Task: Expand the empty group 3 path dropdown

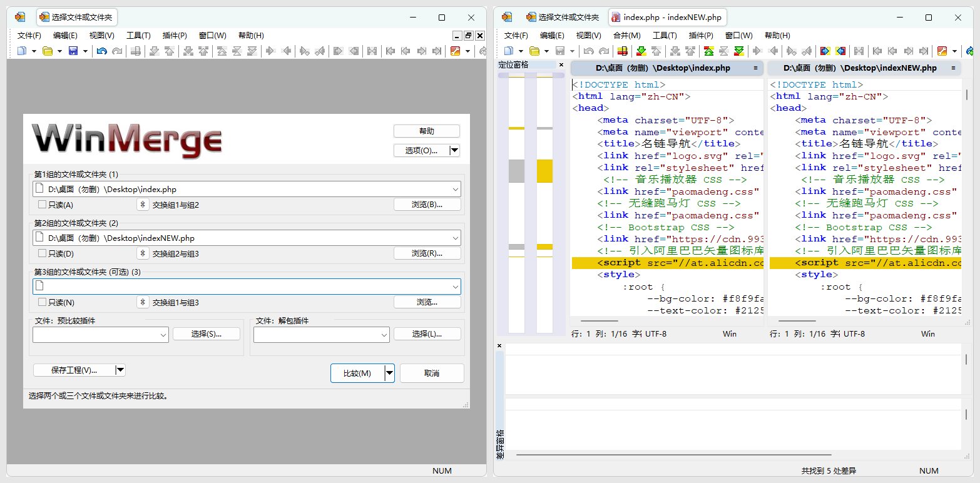Action: coord(455,287)
